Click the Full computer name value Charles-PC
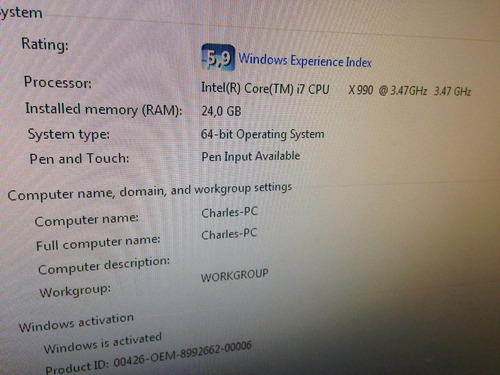 (x=229, y=234)
